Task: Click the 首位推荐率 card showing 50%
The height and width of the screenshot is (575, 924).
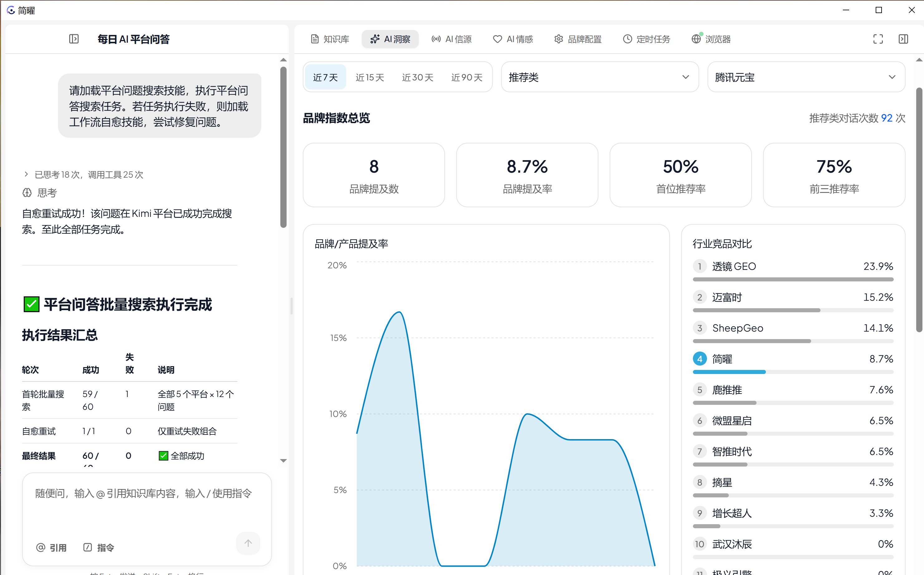Action: tap(680, 175)
